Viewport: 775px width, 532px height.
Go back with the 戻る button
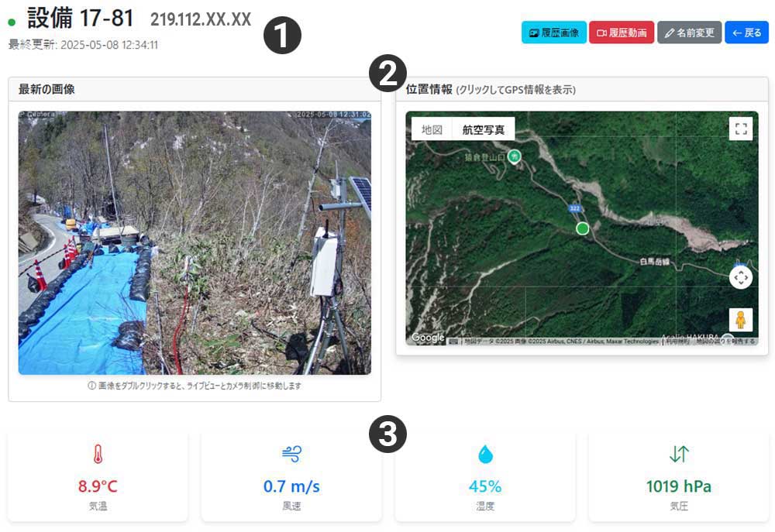(x=746, y=33)
